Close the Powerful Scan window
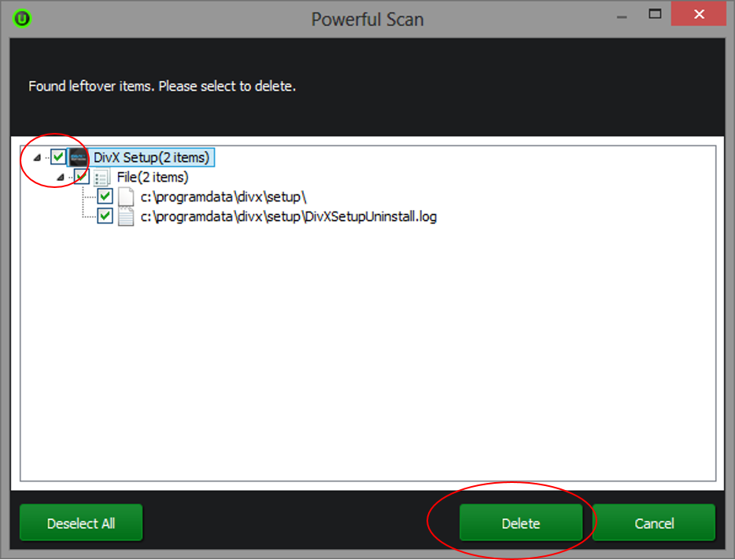Image resolution: width=735 pixels, height=560 pixels. pyautogui.click(x=699, y=14)
